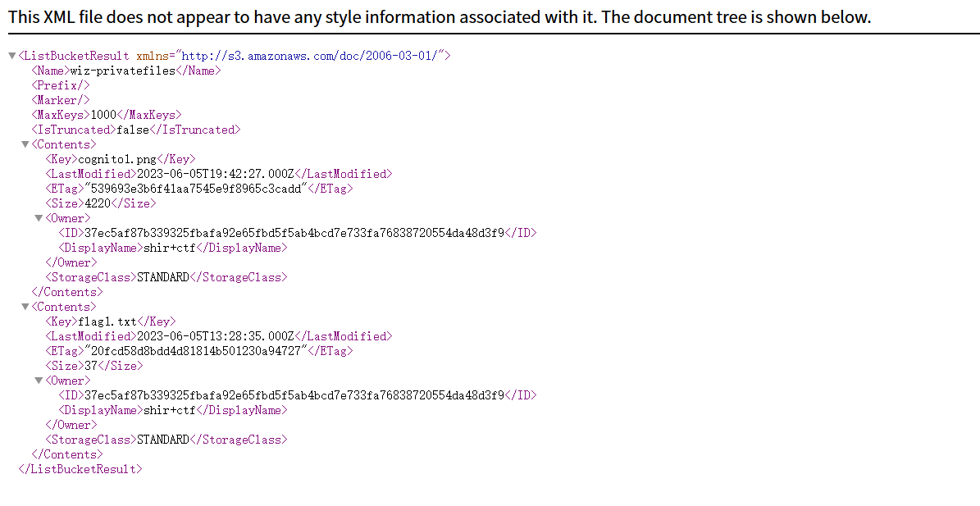Collapse the Contents node holding flag1.txt
980x506 pixels.
[x=25, y=307]
